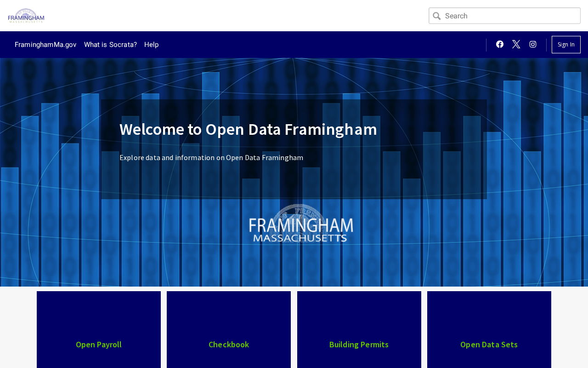Open the X (Twitter) icon
This screenshot has height=368, width=588.
point(516,44)
